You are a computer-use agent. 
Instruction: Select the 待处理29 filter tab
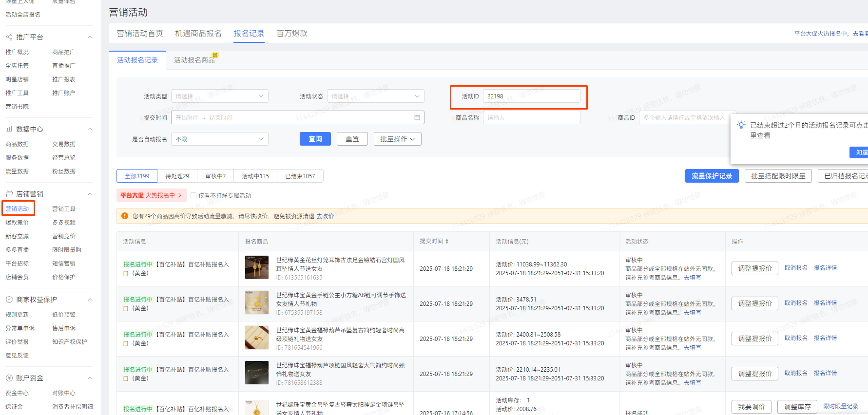(177, 176)
